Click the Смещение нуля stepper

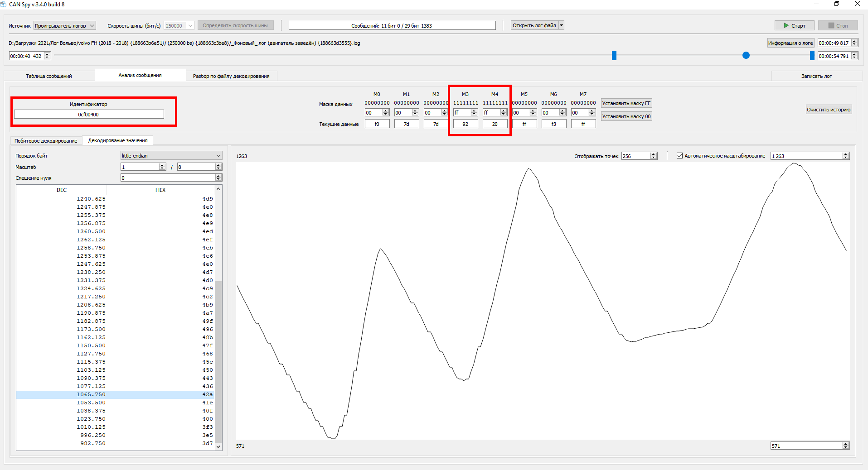(x=171, y=178)
